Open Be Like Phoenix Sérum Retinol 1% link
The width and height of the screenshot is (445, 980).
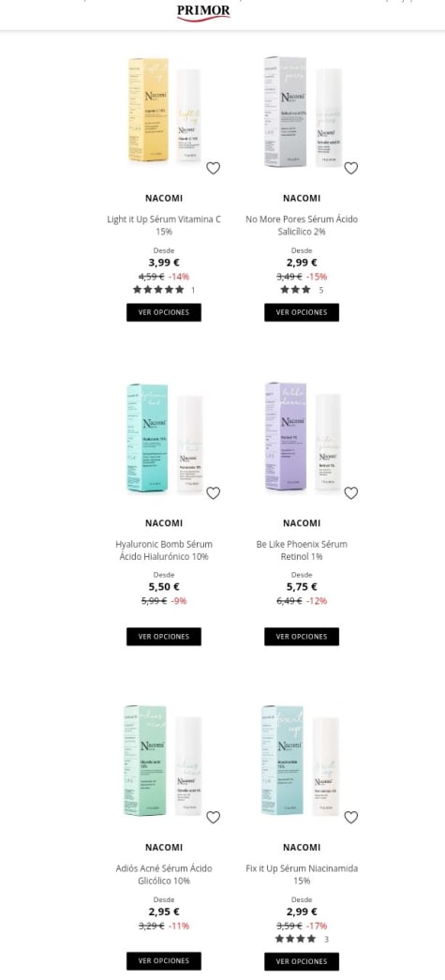(x=302, y=550)
